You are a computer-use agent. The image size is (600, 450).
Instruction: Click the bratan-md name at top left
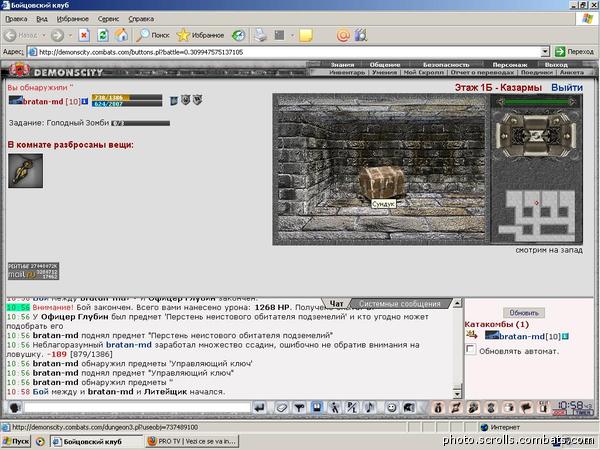tap(43, 101)
